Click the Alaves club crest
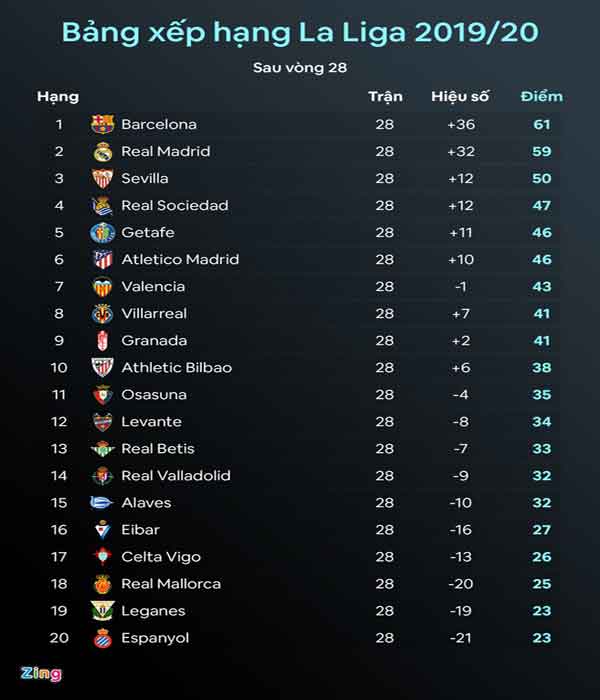The height and width of the screenshot is (700, 600). click(102, 503)
